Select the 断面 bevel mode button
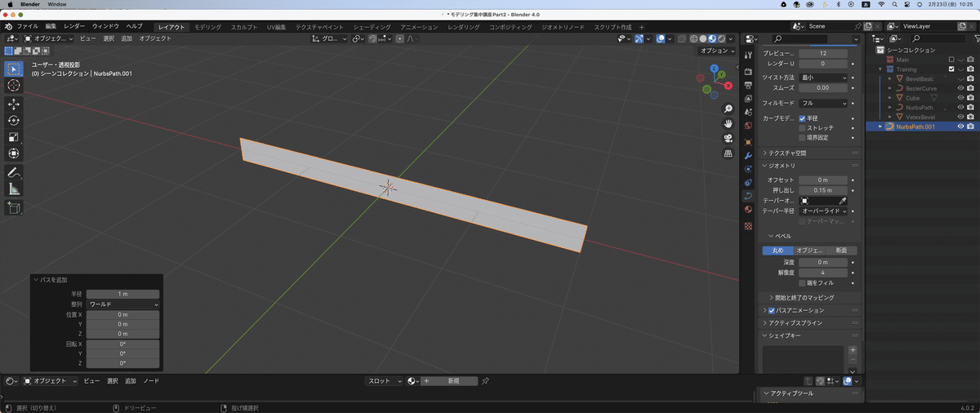Image resolution: width=980 pixels, height=413 pixels. pos(841,251)
